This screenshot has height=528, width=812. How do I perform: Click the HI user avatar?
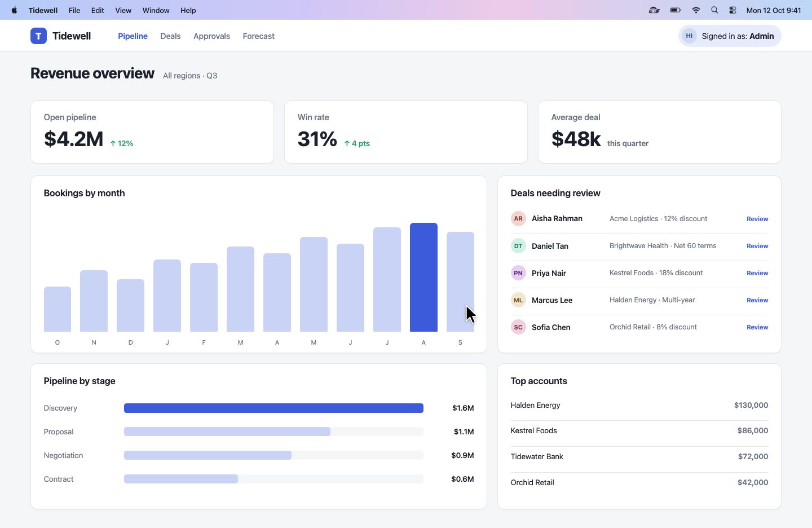[689, 36]
